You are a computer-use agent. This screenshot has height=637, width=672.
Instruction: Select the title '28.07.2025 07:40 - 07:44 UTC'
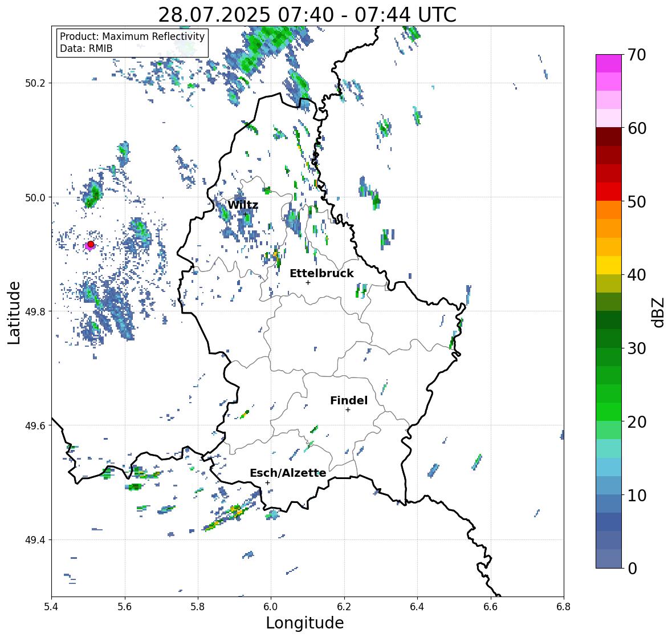[x=307, y=15]
